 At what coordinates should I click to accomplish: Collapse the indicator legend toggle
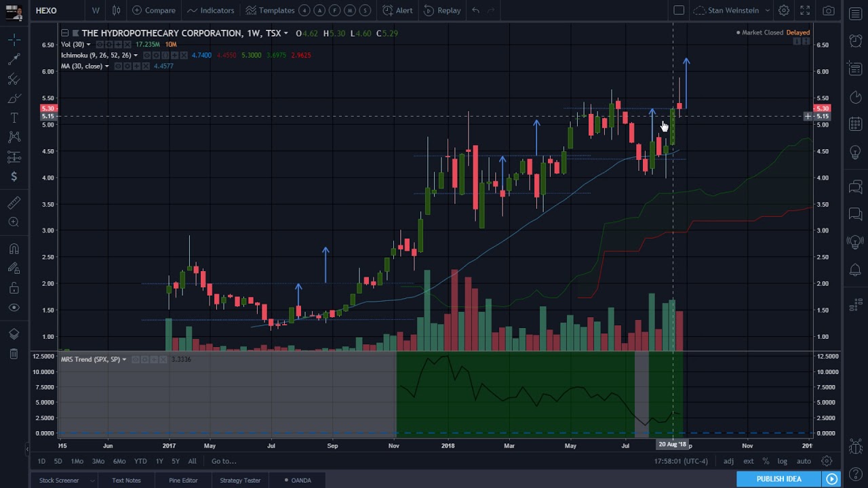(x=64, y=33)
